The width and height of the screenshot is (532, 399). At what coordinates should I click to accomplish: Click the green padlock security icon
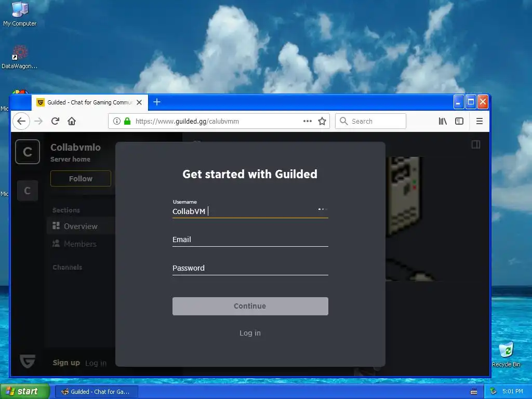[127, 121]
